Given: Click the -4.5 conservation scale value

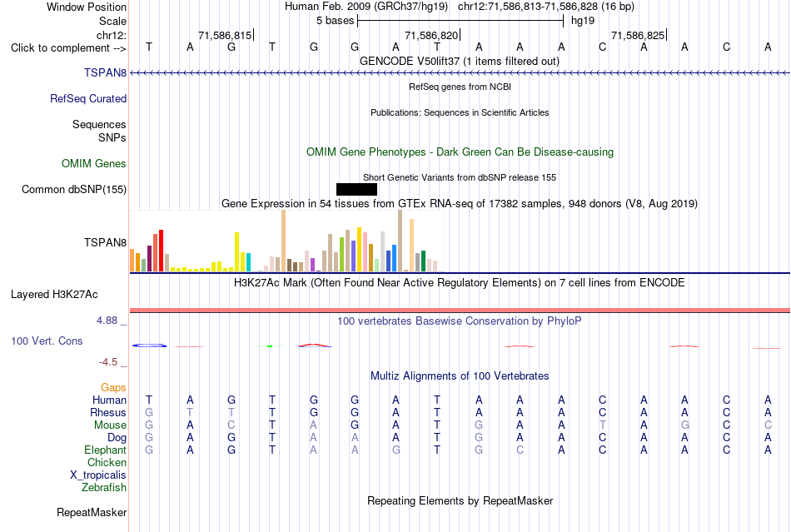Looking at the screenshot, I should point(108,362).
